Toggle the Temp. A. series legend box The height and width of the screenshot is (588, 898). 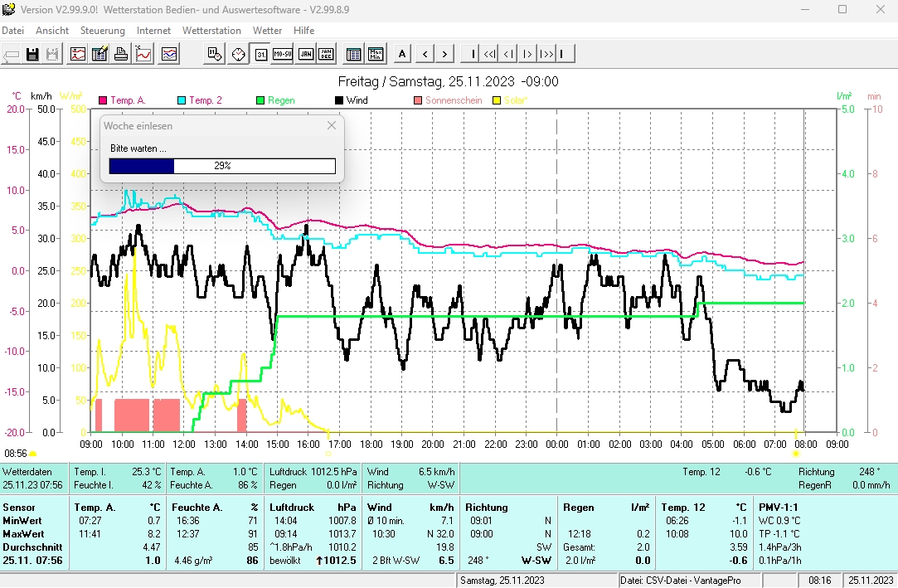click(x=103, y=100)
